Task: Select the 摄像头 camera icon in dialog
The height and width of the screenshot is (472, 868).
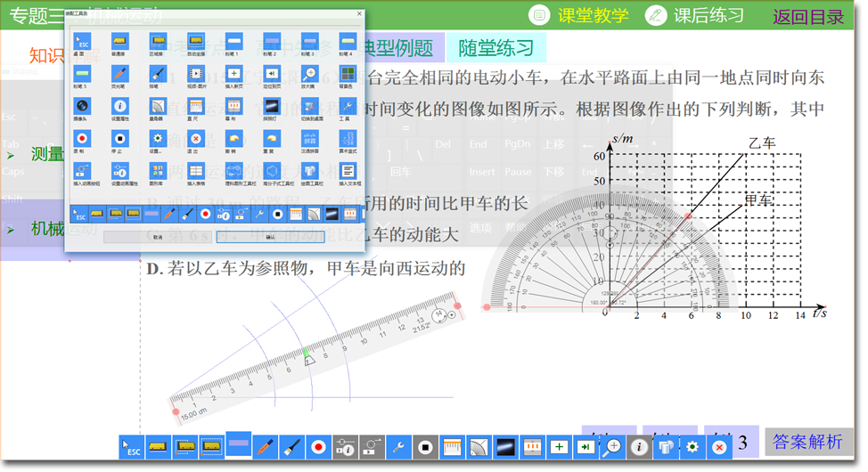Action: [81, 107]
